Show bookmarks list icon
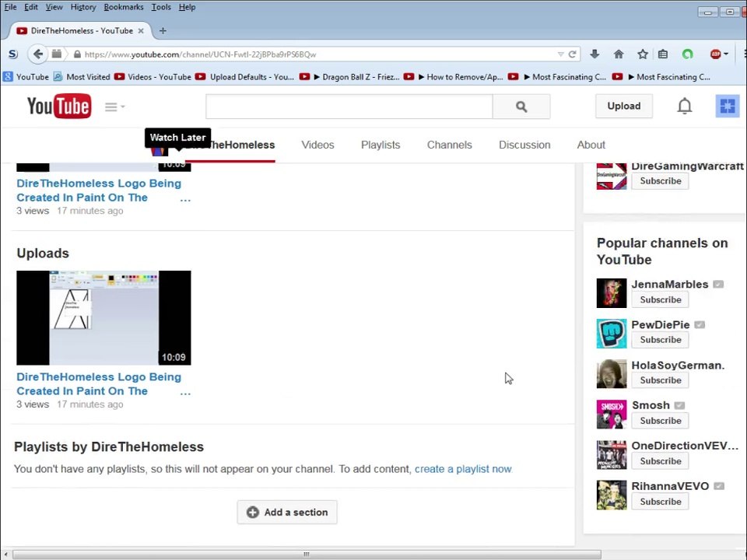Viewport: 747px width, 560px height. point(663,54)
